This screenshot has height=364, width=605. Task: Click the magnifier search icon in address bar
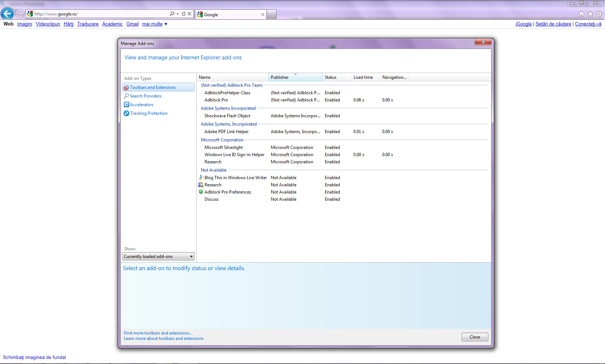[x=172, y=14]
